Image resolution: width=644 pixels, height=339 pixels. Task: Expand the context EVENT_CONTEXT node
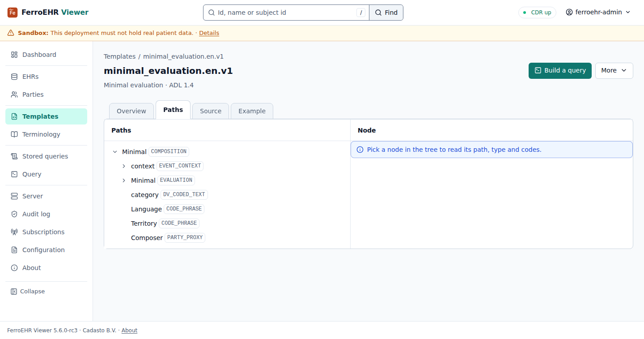(x=124, y=166)
